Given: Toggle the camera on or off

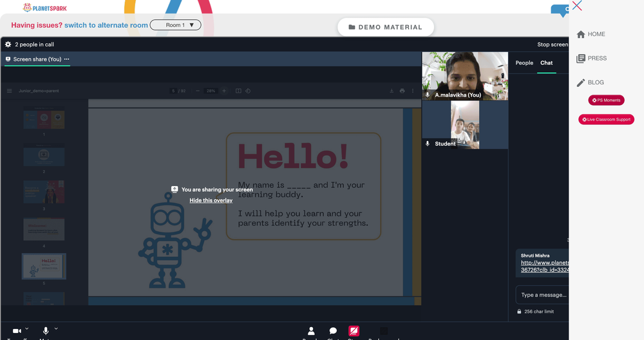Looking at the screenshot, I should point(17,331).
